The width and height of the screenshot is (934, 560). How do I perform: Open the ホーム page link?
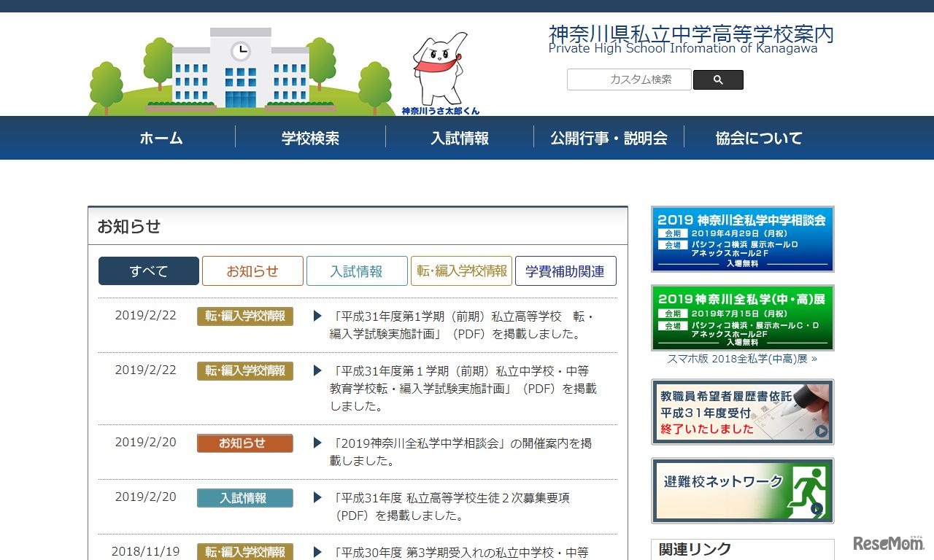(161, 138)
